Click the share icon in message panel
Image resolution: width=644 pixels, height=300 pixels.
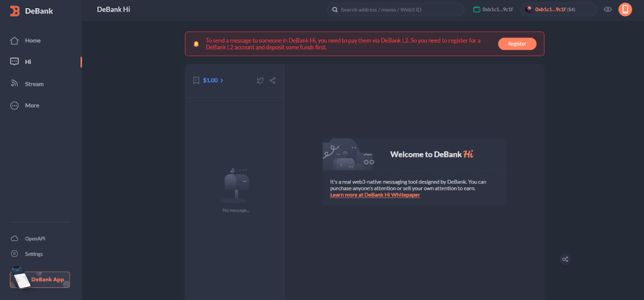273,81
